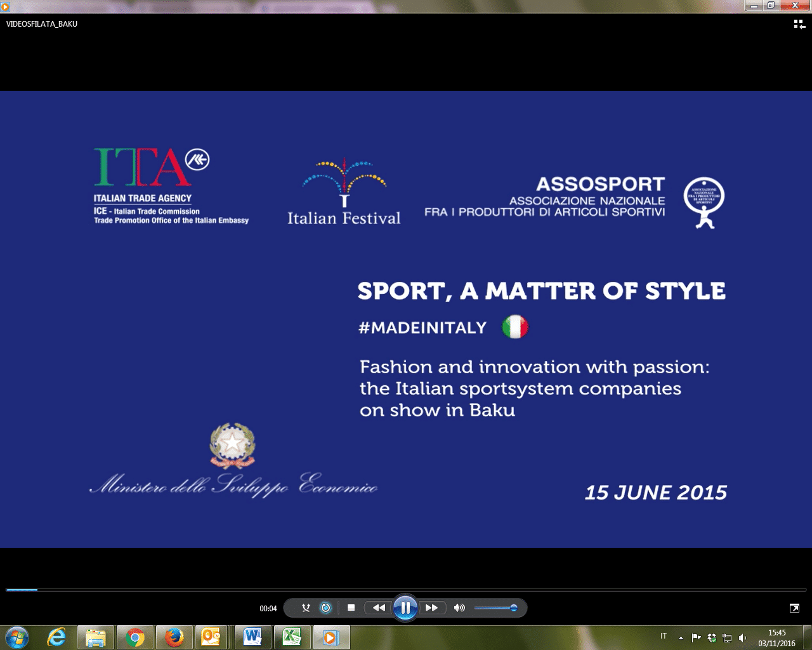Skip to the next track (fast-forward button)
Viewport: 812px width, 650px height.
(431, 607)
